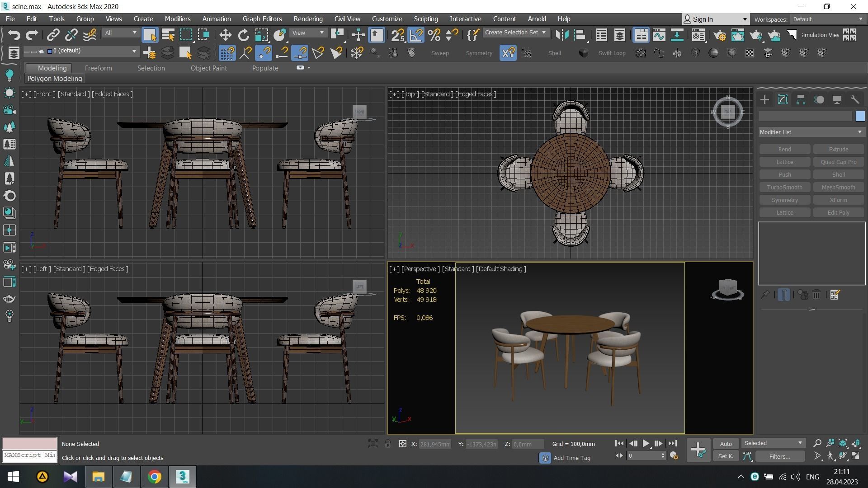Click the MAXScript Mini listener field
The image size is (868, 488).
30,456
